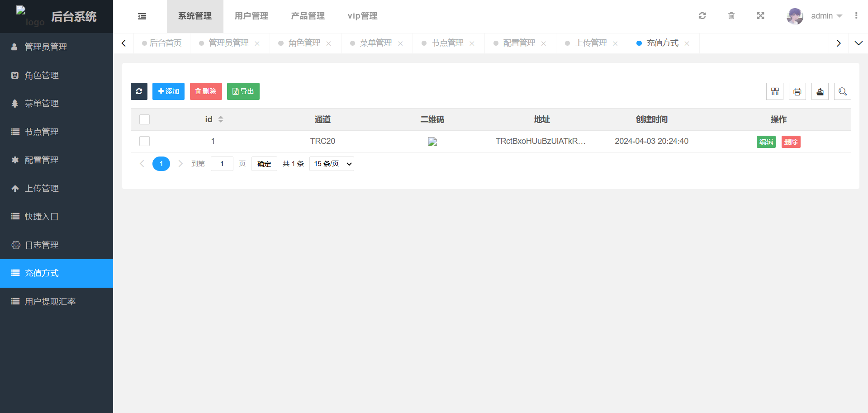Click the green 编辑 button in row
Image resolution: width=868 pixels, height=413 pixels.
click(766, 142)
